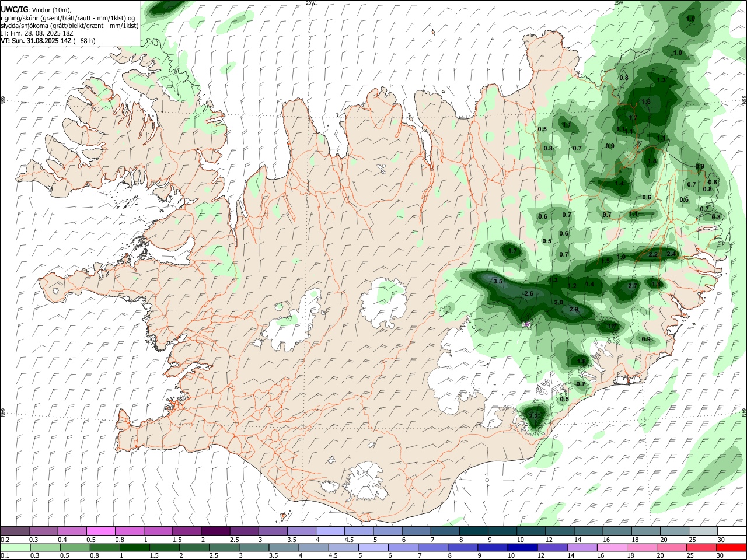Click the 1.2 precipitation value on map
The width and height of the screenshot is (747, 560).
[x=573, y=286]
